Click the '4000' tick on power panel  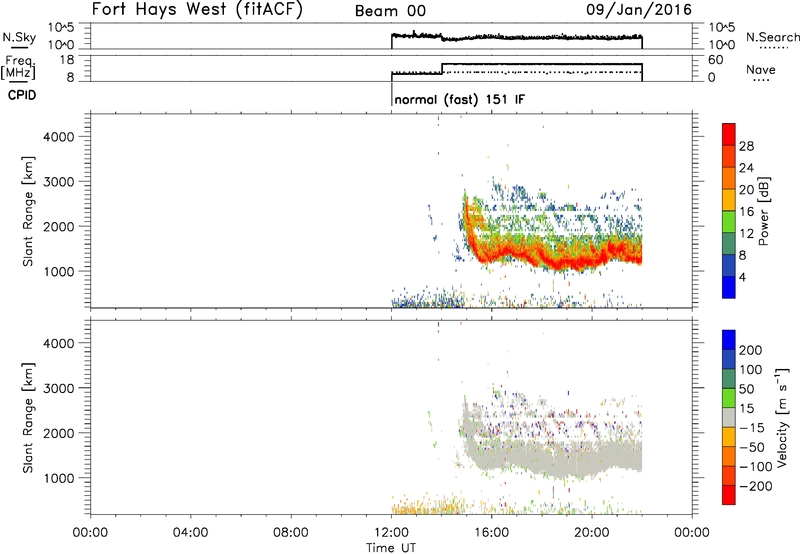click(x=58, y=137)
